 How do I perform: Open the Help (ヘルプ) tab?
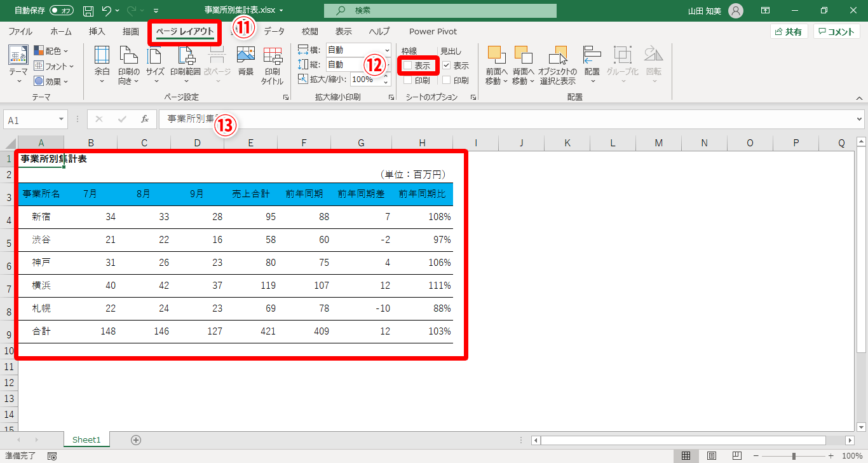pyautogui.click(x=379, y=31)
